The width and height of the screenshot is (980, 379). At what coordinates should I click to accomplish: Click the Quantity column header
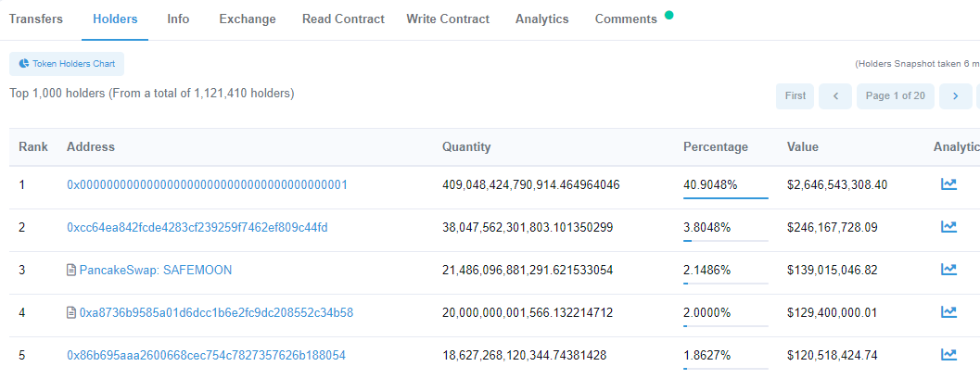click(x=466, y=147)
